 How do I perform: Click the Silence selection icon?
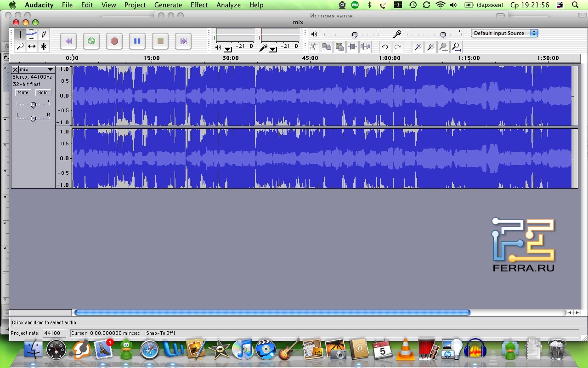[x=365, y=47]
